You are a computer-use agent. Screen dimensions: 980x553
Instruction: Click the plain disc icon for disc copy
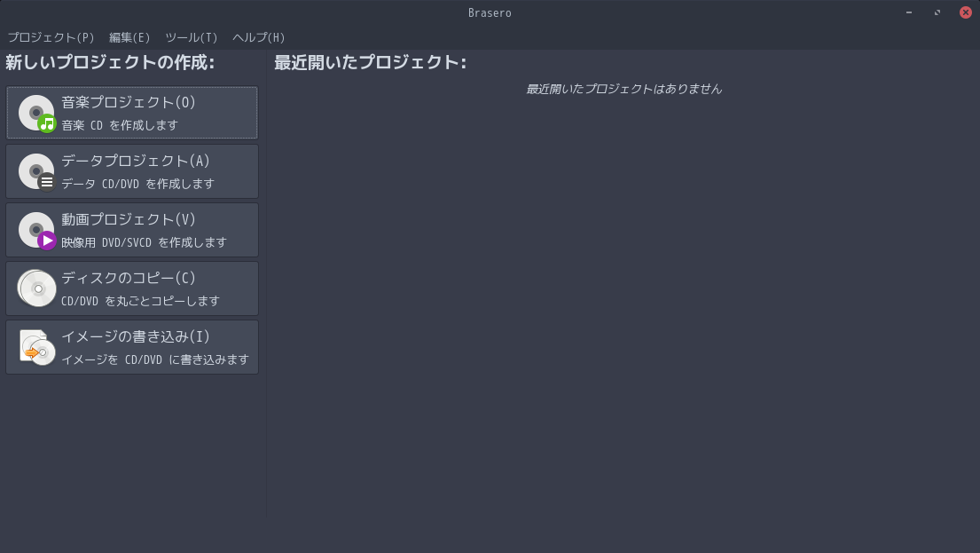pos(37,288)
